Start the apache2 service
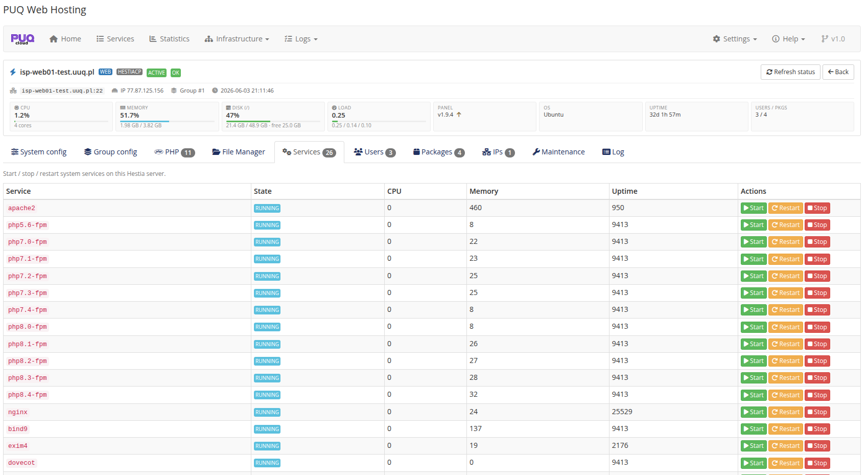This screenshot has width=868, height=475. click(x=754, y=208)
